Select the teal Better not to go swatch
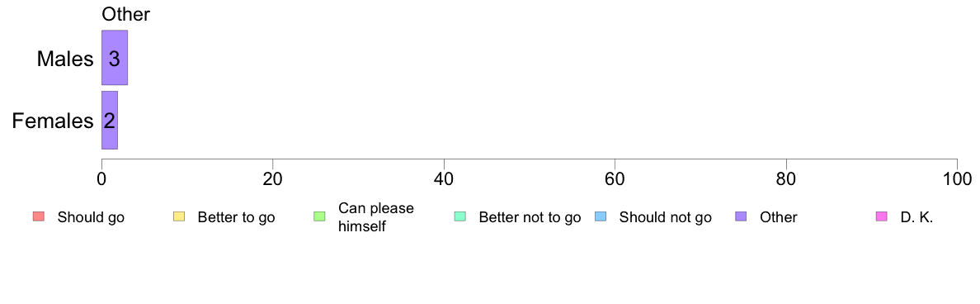This screenshot has width=980, height=304. (459, 217)
